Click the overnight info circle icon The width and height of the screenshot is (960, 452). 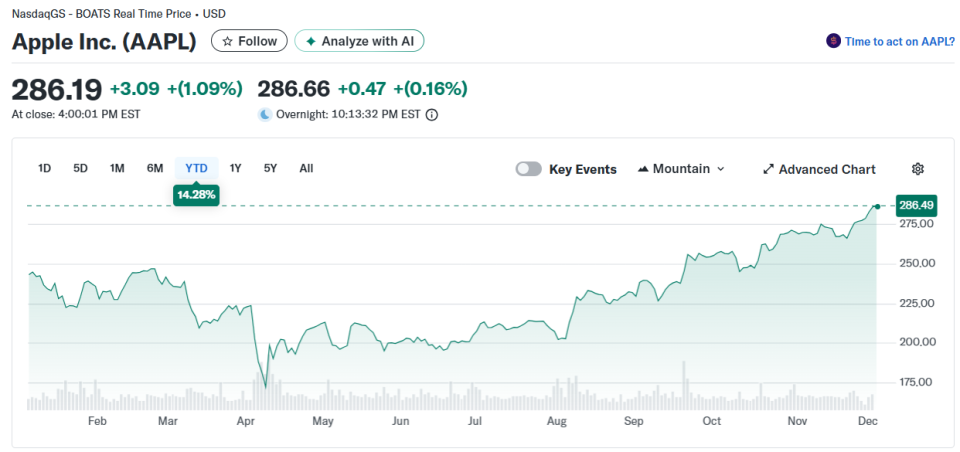tap(432, 114)
